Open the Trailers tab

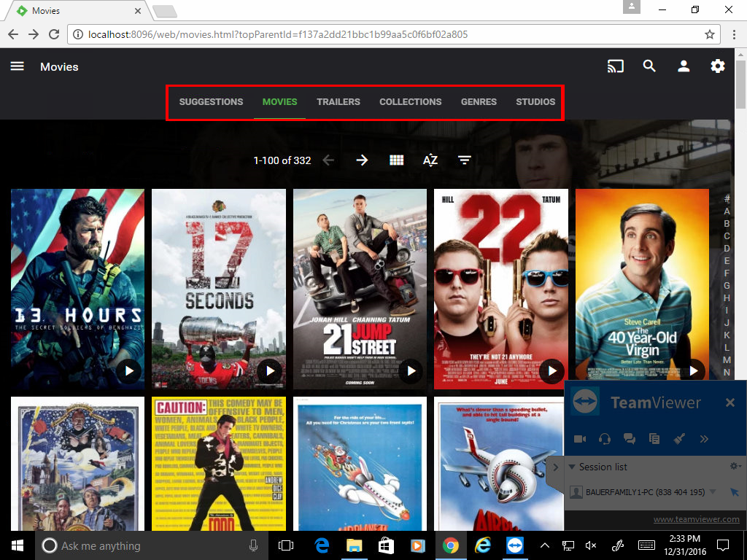click(x=338, y=102)
